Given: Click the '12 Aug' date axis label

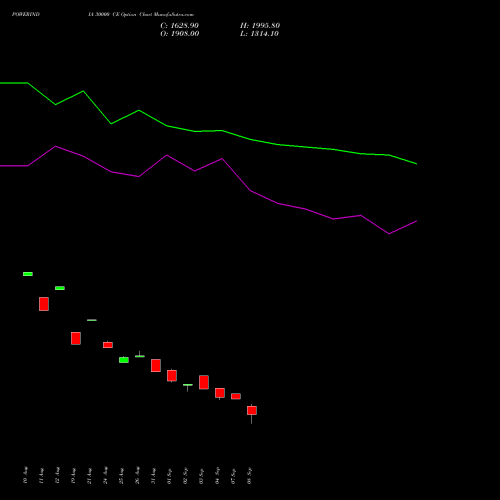Looking at the screenshot, I should (57, 475).
